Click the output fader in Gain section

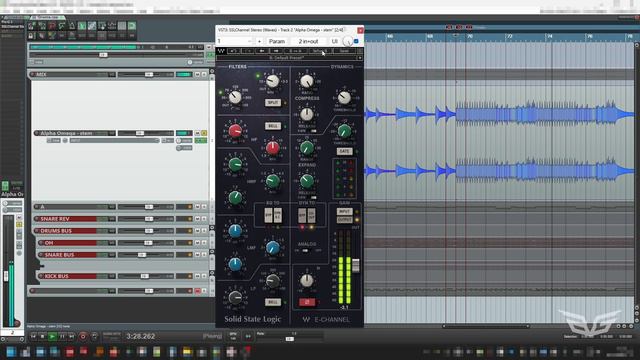356,265
